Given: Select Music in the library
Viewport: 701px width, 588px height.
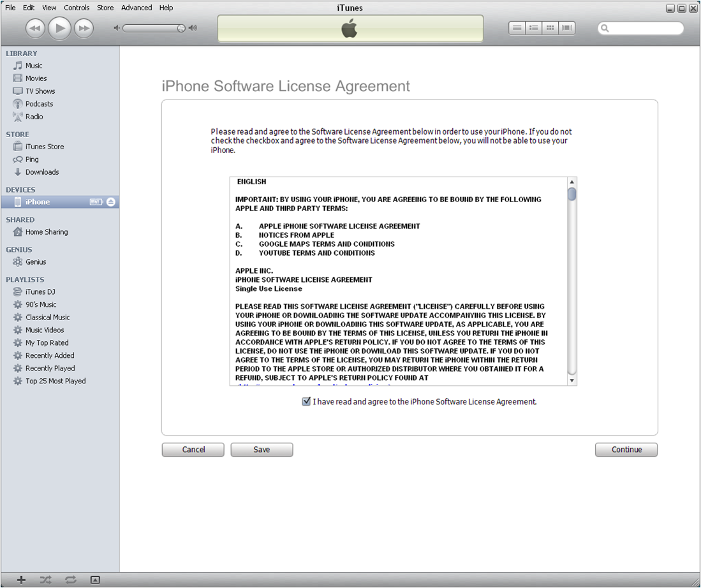Looking at the screenshot, I should (60, 66).
